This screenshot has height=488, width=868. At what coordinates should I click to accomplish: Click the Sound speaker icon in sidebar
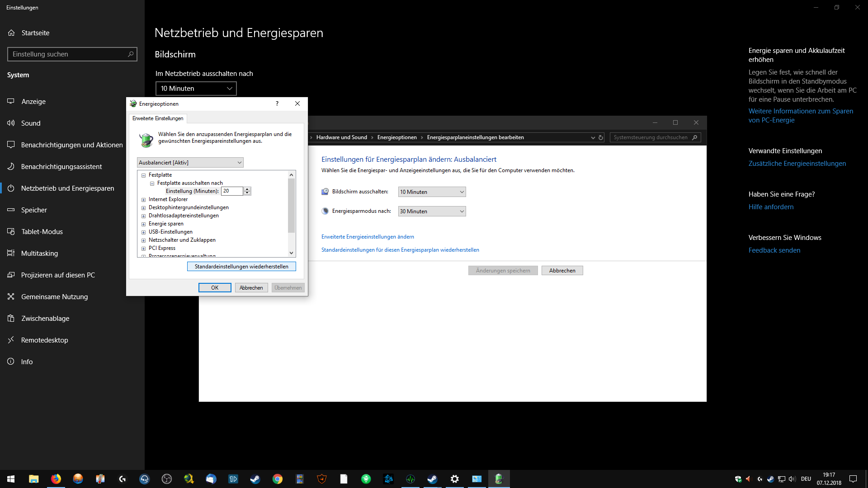pyautogui.click(x=11, y=123)
